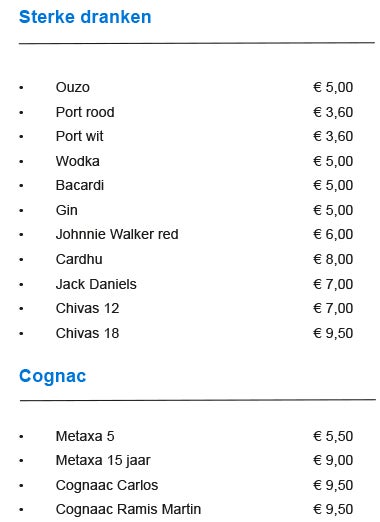This screenshot has width=380, height=522.
Task: Click the Cognac section heading
Action: click(53, 376)
